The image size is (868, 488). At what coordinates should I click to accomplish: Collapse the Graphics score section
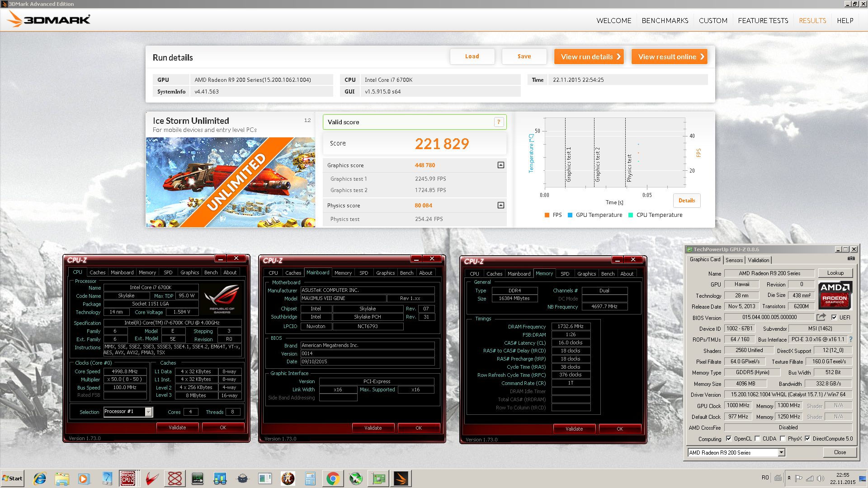click(x=501, y=165)
